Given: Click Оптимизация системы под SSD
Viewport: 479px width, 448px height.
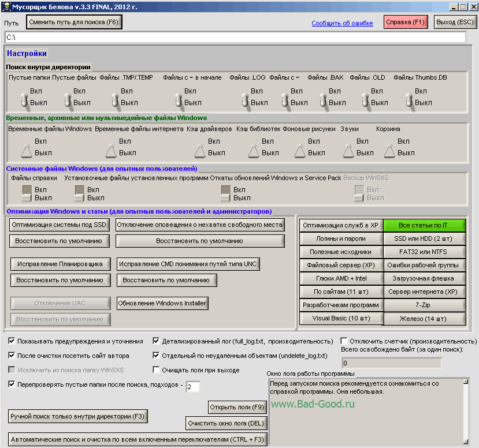Looking at the screenshot, I should point(59,225).
